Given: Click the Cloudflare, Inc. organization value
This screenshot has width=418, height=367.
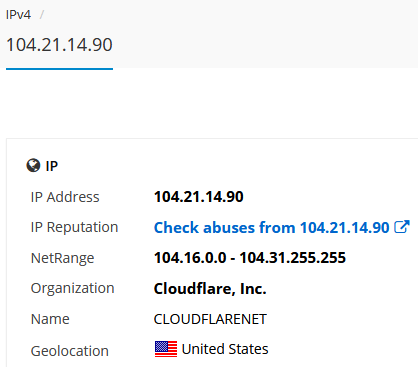Looking at the screenshot, I should [210, 289].
